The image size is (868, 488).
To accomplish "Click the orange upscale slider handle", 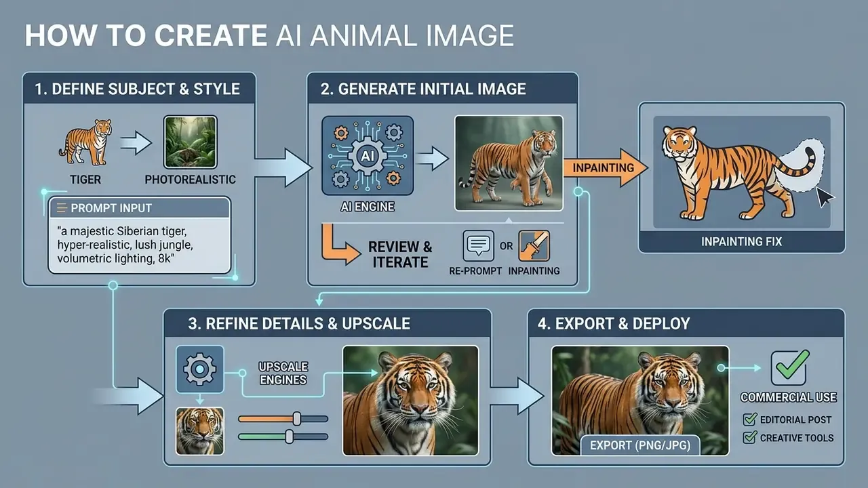I will point(296,419).
